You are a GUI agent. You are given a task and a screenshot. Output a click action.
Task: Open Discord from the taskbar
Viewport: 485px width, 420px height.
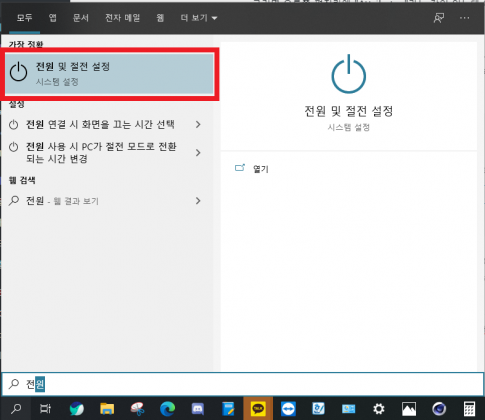tap(198, 408)
